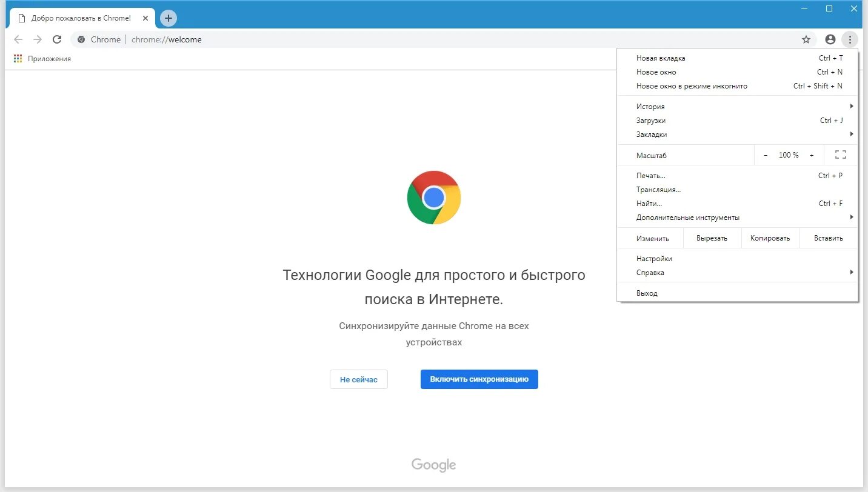The image size is (868, 492).
Task: Bookmark this page with the star icon
Action: click(806, 39)
